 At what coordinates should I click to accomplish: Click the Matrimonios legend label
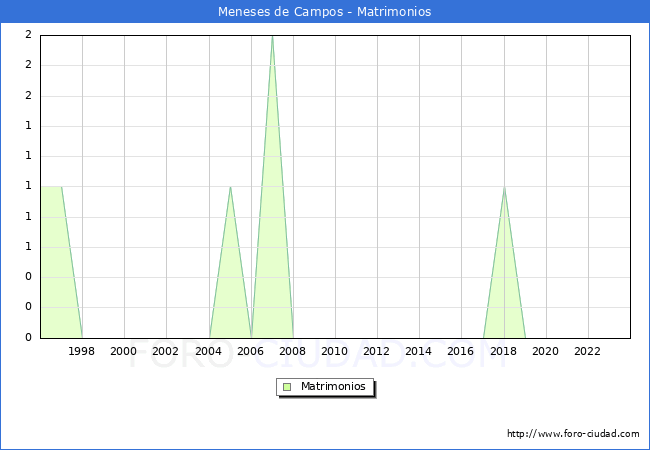[333, 386]
